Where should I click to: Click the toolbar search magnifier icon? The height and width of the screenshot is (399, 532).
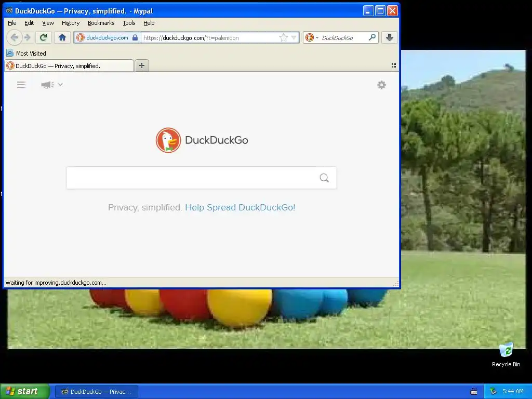click(x=372, y=37)
